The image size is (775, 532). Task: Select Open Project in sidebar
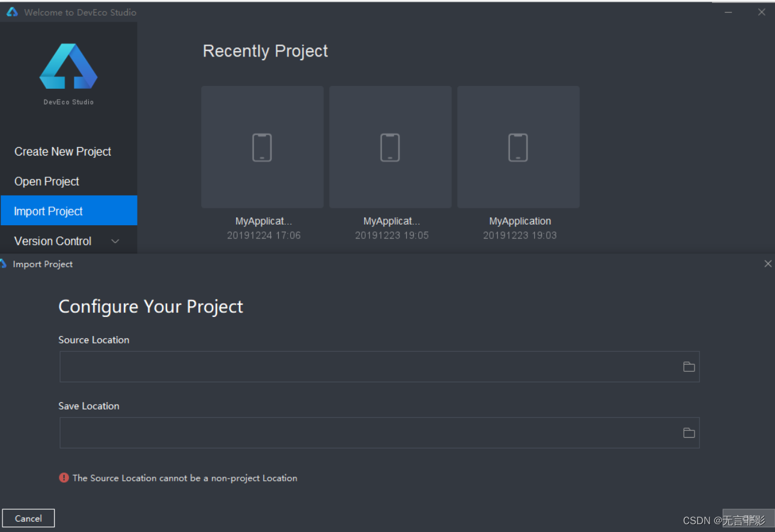coord(47,181)
